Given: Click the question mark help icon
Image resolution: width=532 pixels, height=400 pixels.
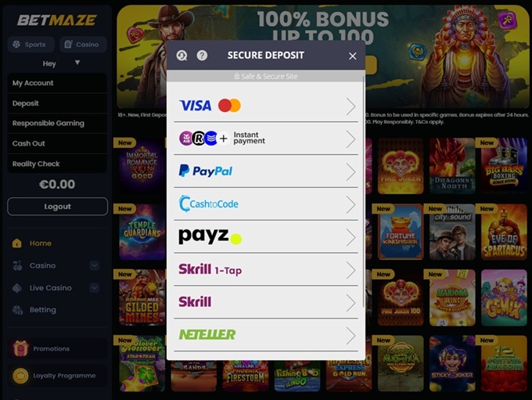Looking at the screenshot, I should (x=202, y=56).
